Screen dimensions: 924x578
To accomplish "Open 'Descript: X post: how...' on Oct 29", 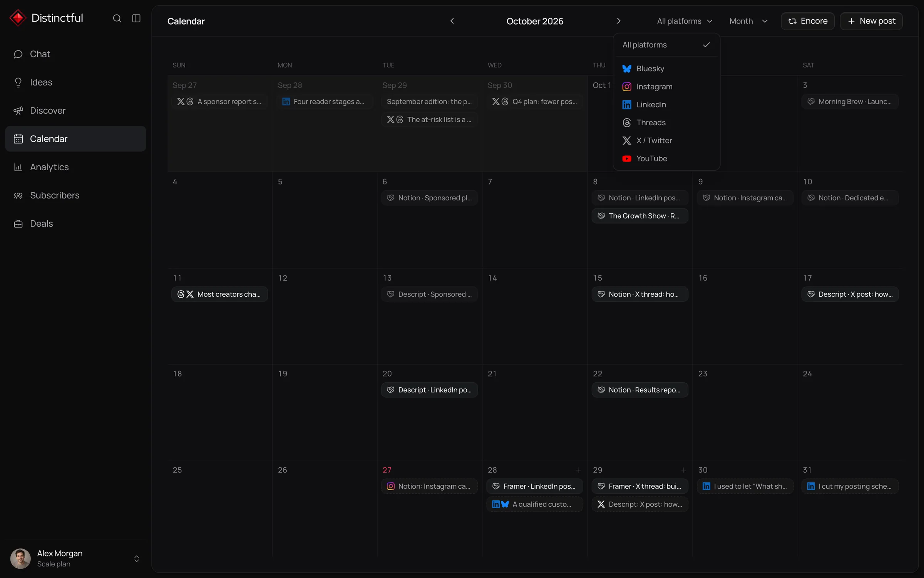I will coord(640,504).
